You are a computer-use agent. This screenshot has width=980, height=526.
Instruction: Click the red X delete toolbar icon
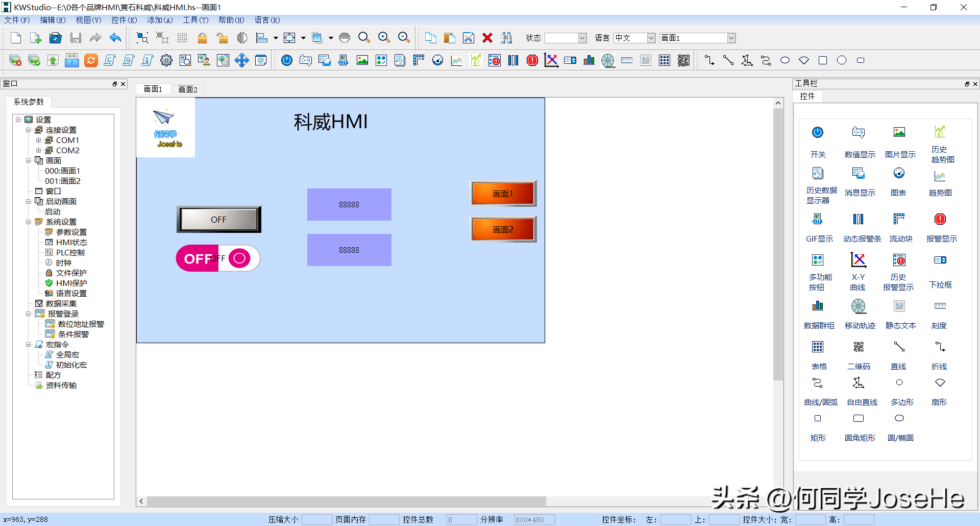click(487, 38)
